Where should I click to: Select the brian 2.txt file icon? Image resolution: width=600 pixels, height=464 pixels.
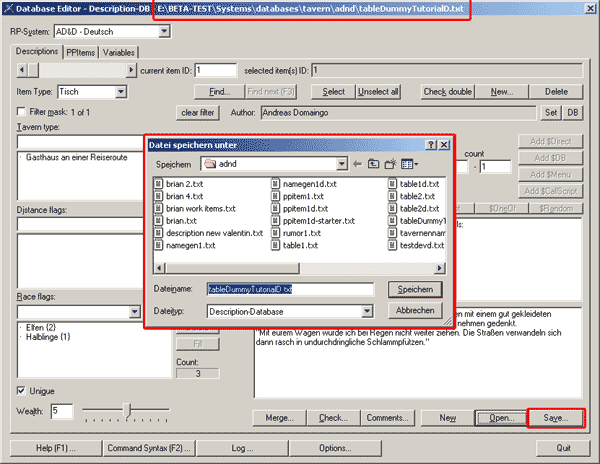point(159,184)
